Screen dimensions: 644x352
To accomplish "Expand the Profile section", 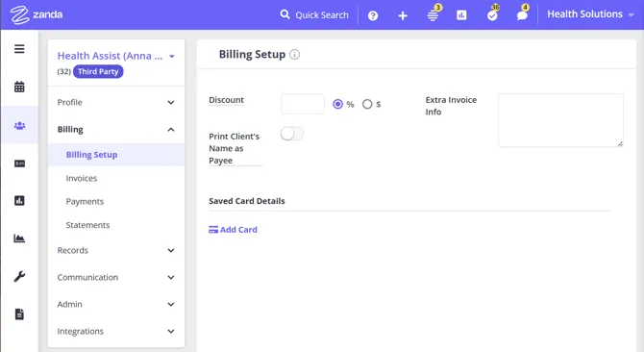I will pyautogui.click(x=116, y=102).
